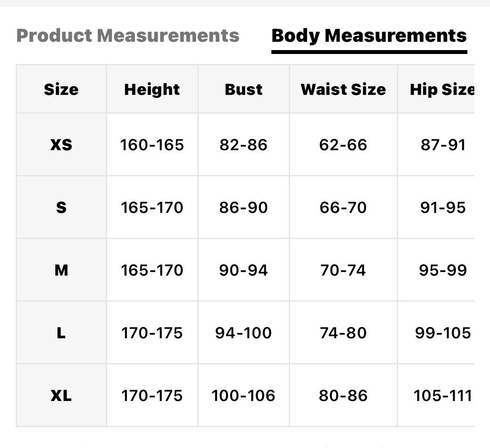The width and height of the screenshot is (490, 448).
Task: Switch to Product Measurements tab
Action: tap(128, 36)
